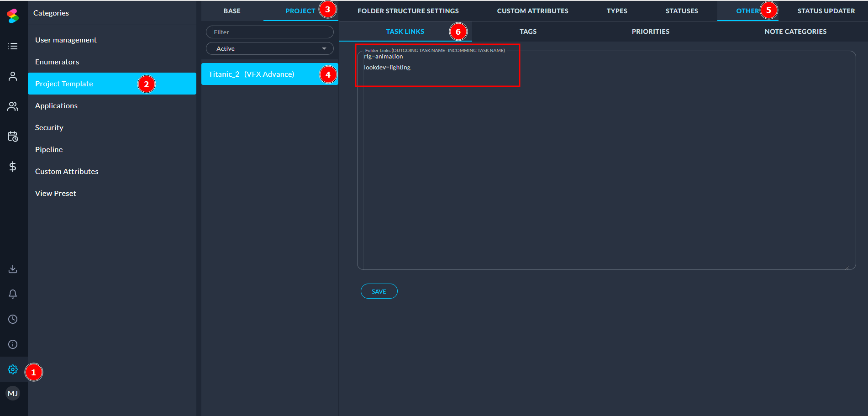Switch to the BASE tab
This screenshot has width=868, height=416.
click(232, 11)
